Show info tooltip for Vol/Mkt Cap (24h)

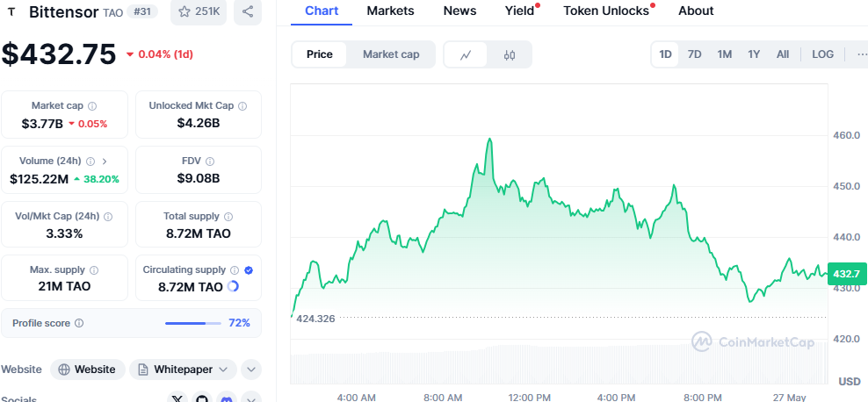click(x=109, y=216)
